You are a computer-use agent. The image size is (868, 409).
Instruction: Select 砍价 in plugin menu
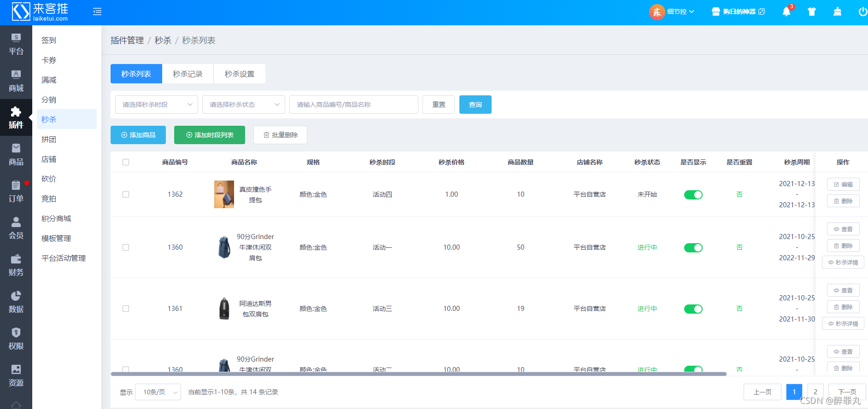pos(67,179)
